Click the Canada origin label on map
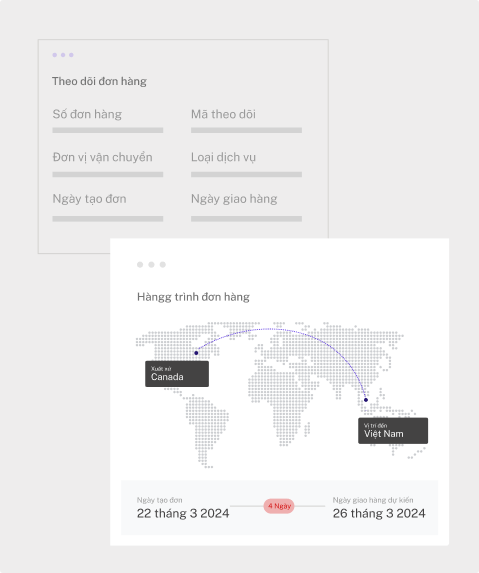Viewport: 479px width, 573px height. click(177, 374)
